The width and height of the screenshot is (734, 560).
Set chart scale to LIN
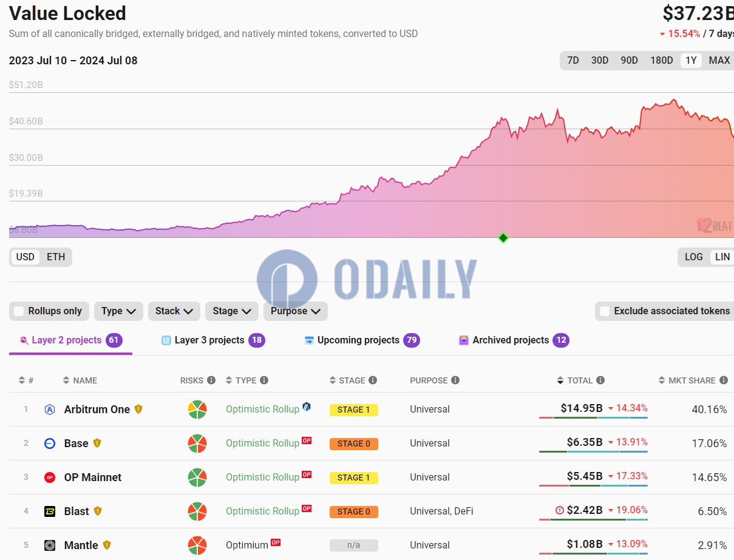pyautogui.click(x=722, y=257)
